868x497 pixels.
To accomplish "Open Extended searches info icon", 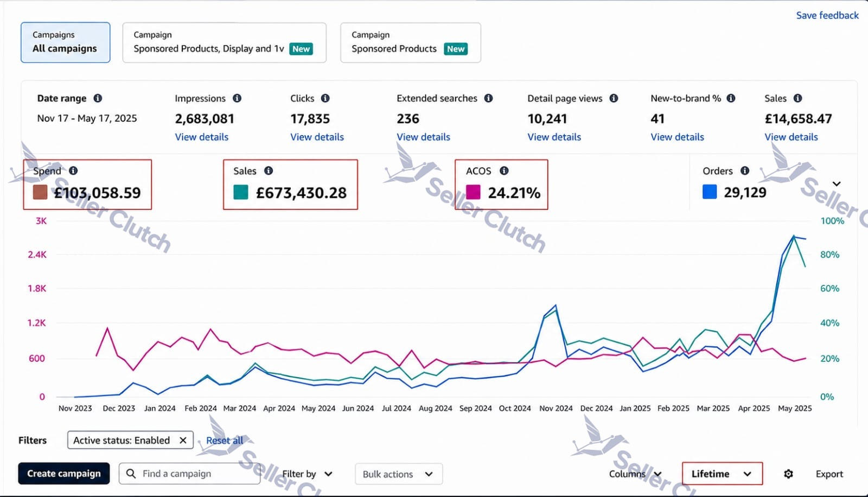I will coord(489,98).
